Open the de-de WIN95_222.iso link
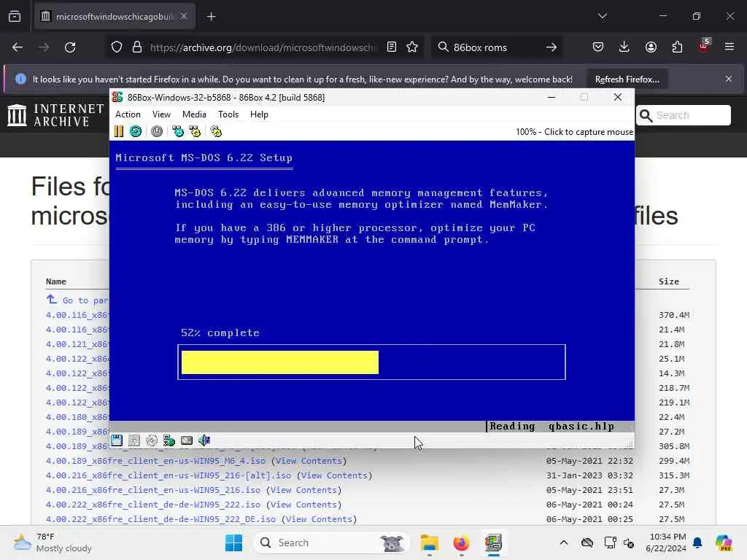747x560 pixels. tap(153, 505)
